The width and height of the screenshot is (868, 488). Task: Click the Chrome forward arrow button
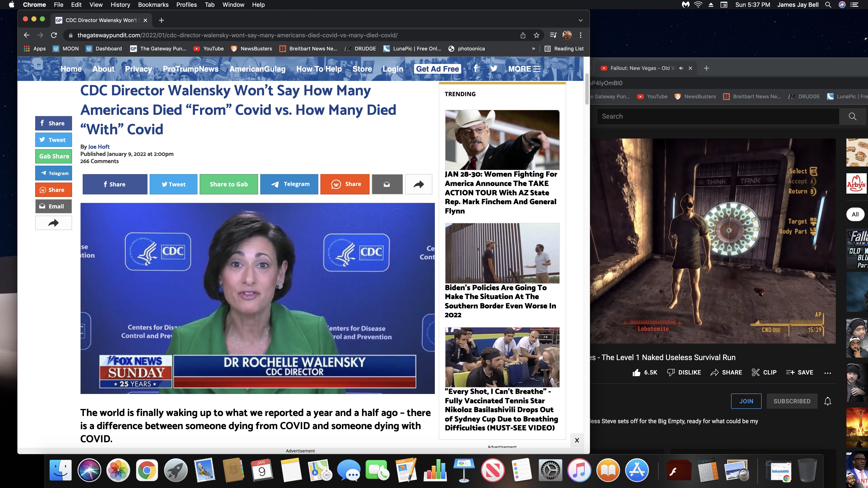tap(40, 35)
